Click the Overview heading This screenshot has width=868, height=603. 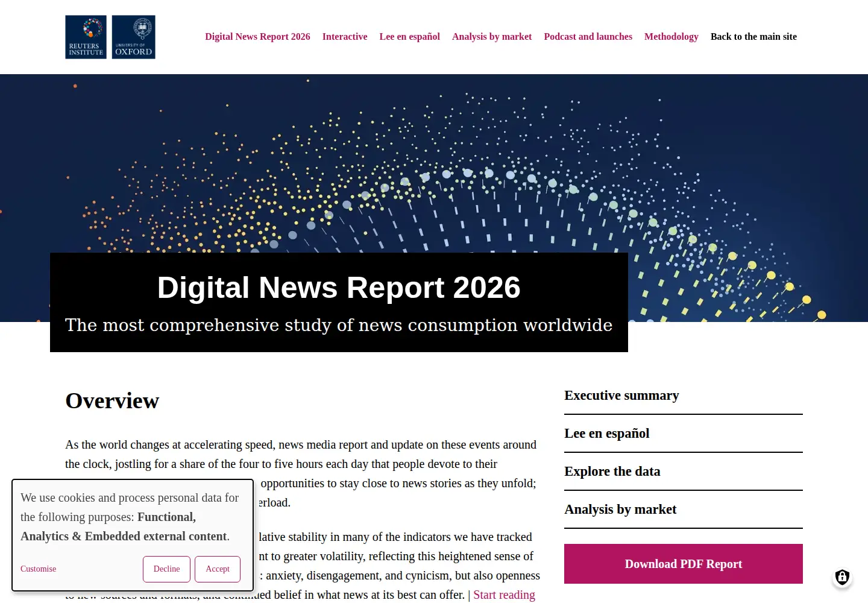112,401
